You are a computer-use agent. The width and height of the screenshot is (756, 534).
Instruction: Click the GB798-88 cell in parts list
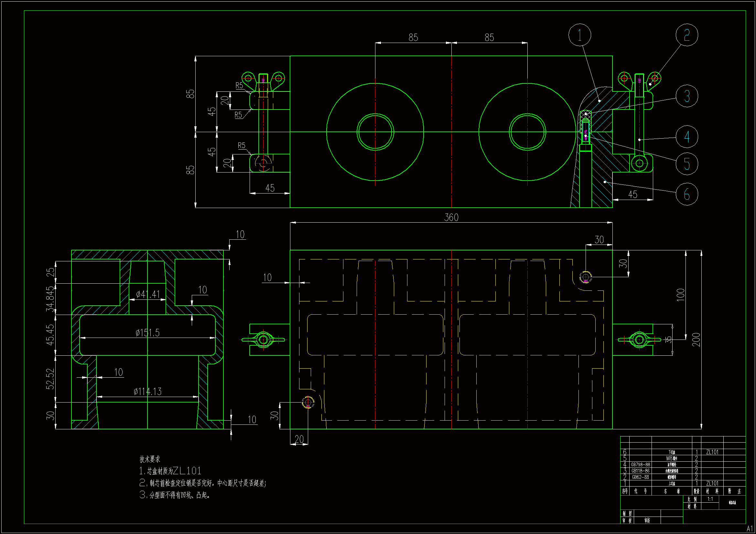tap(640, 465)
